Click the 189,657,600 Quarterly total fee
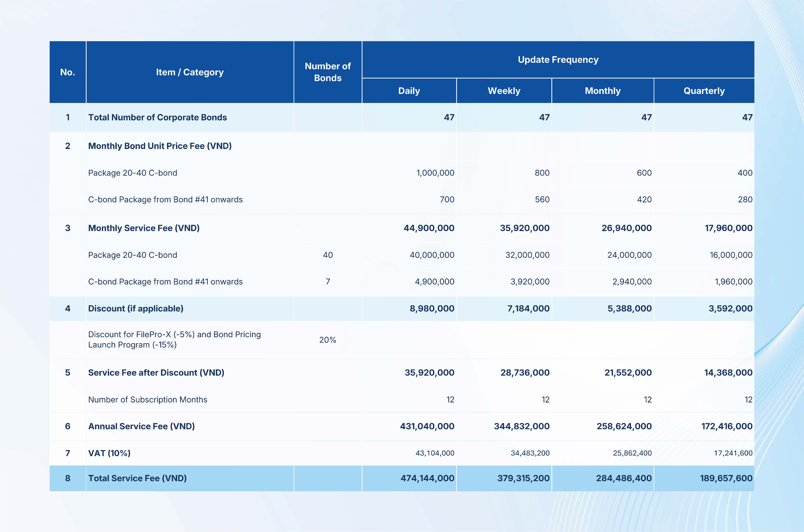804x532 pixels. pos(726,478)
